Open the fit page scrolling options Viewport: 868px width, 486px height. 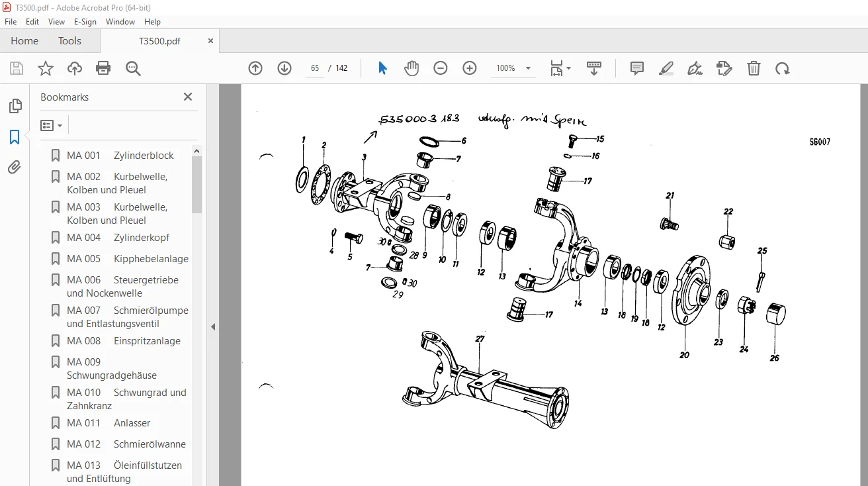[x=560, y=68]
